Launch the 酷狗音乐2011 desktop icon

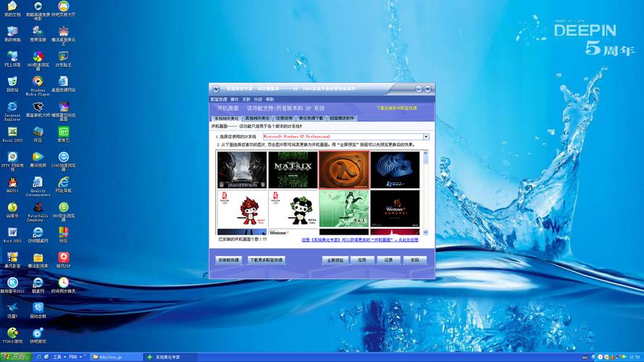[x=12, y=285]
